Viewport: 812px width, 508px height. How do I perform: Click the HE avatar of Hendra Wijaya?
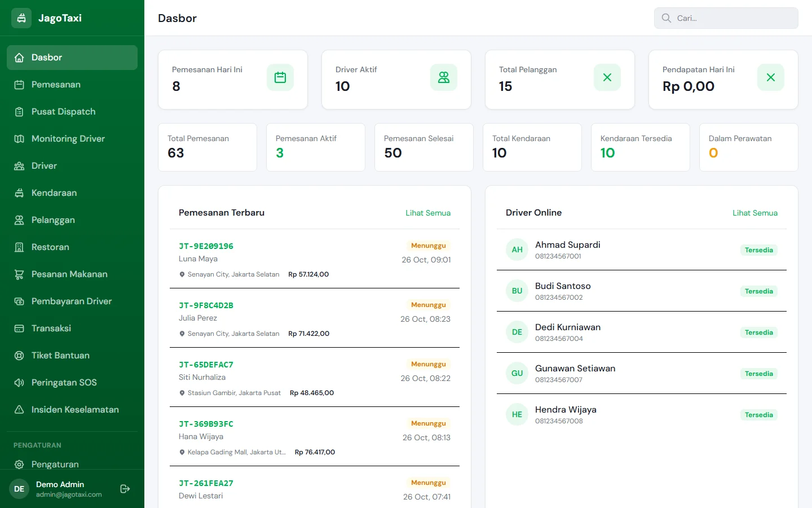(x=517, y=414)
